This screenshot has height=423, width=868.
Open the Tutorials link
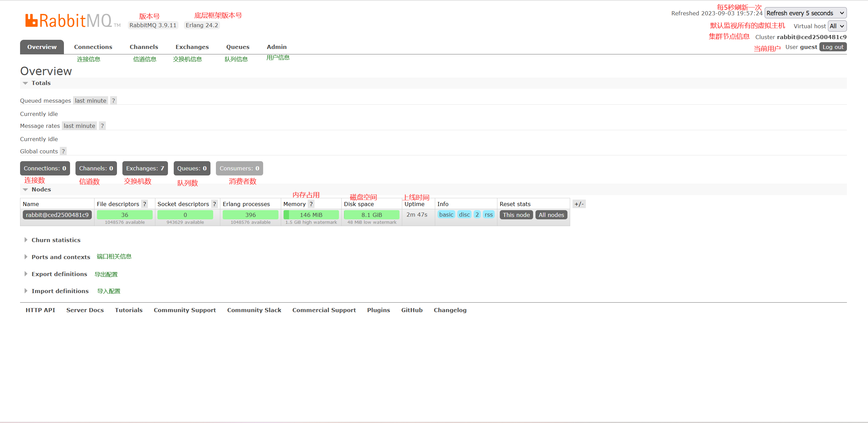[x=129, y=310]
